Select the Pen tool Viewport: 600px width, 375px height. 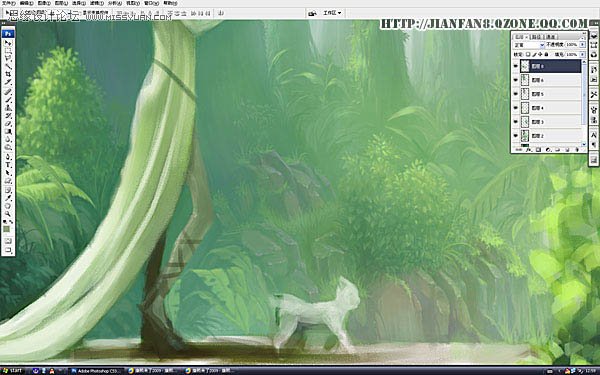coord(8,156)
